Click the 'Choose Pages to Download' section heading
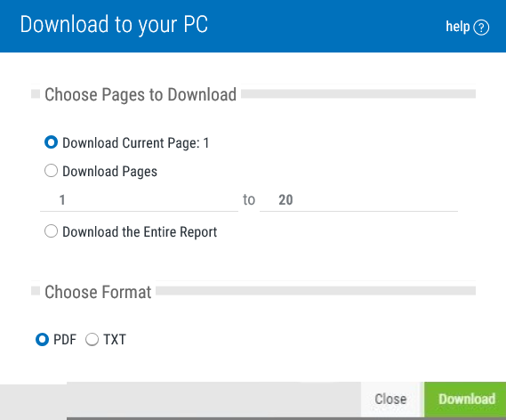Screen dimensions: 506x420 click(141, 94)
